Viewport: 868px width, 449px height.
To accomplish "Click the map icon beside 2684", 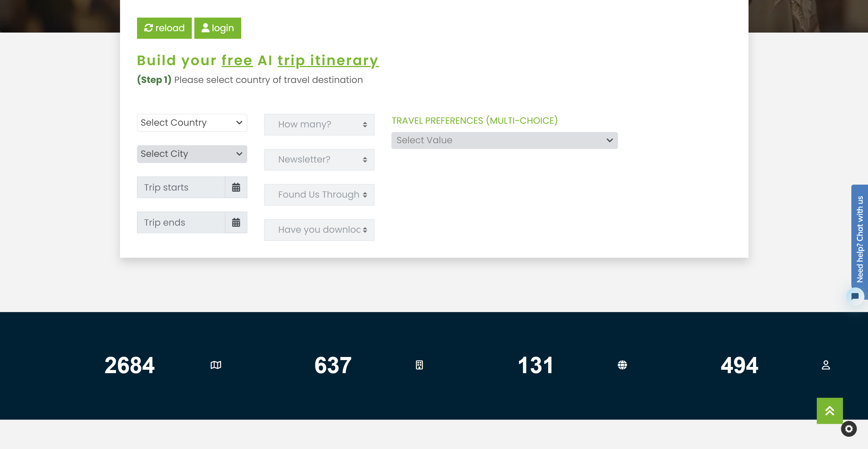I will [x=216, y=365].
